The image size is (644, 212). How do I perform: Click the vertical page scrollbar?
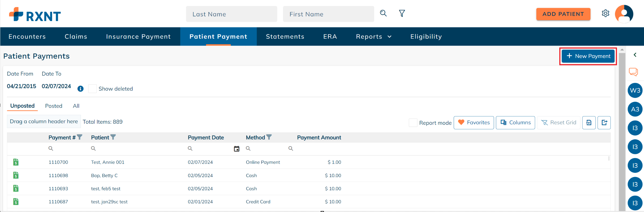(x=622, y=129)
